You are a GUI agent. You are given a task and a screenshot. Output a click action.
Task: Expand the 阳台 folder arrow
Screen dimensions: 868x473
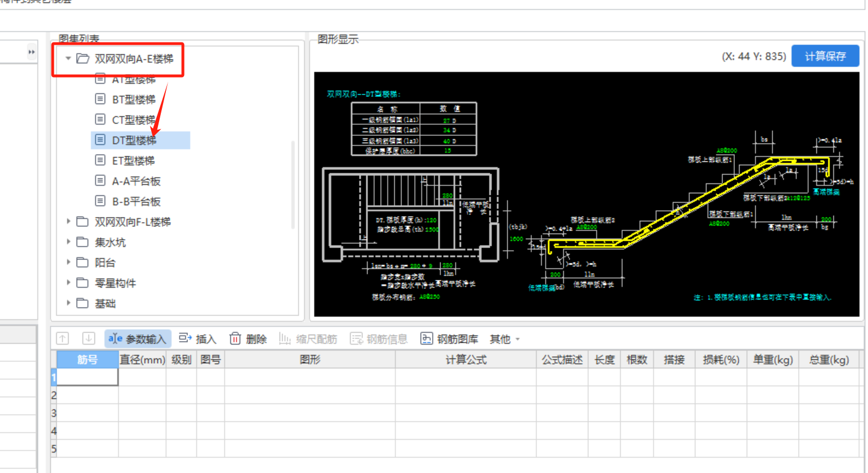[x=68, y=262]
